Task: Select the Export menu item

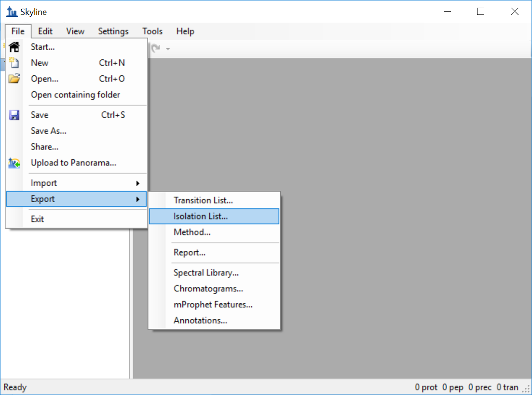Action: pos(77,199)
